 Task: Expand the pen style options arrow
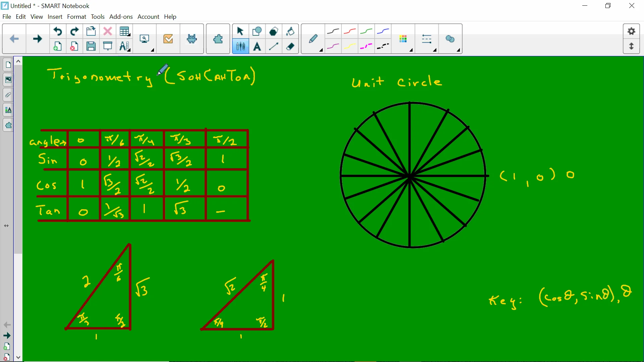point(320,50)
